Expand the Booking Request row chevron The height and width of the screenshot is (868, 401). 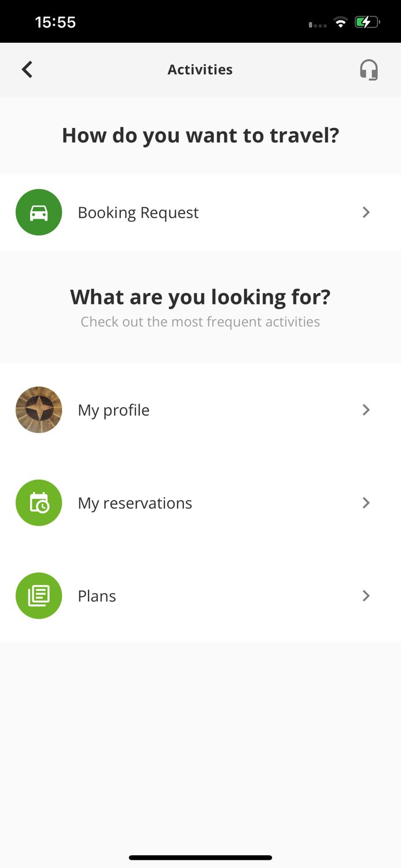tap(366, 212)
